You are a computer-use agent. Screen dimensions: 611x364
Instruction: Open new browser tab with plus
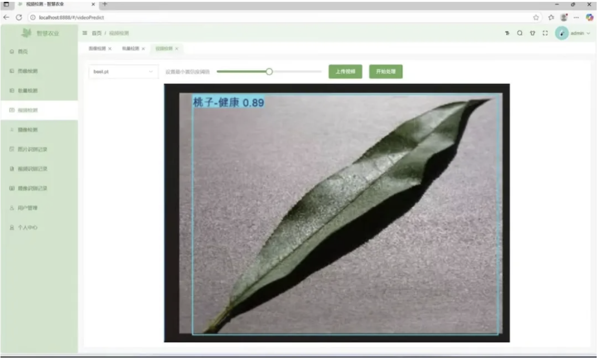(105, 4)
